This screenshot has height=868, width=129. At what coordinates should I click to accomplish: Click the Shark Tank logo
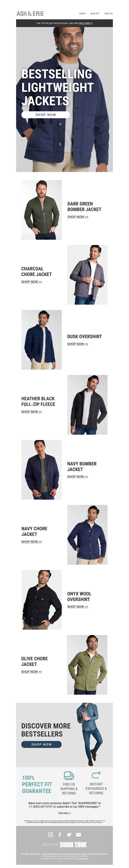[73, 844]
